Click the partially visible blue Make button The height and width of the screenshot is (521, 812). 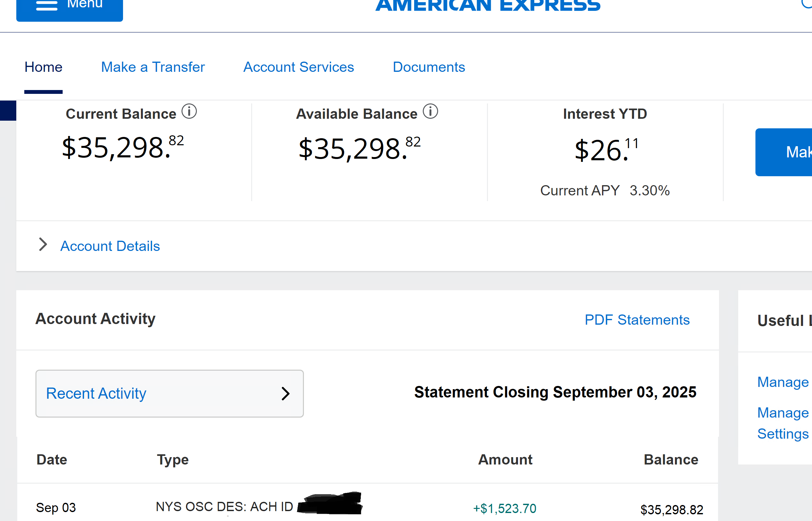tap(784, 152)
